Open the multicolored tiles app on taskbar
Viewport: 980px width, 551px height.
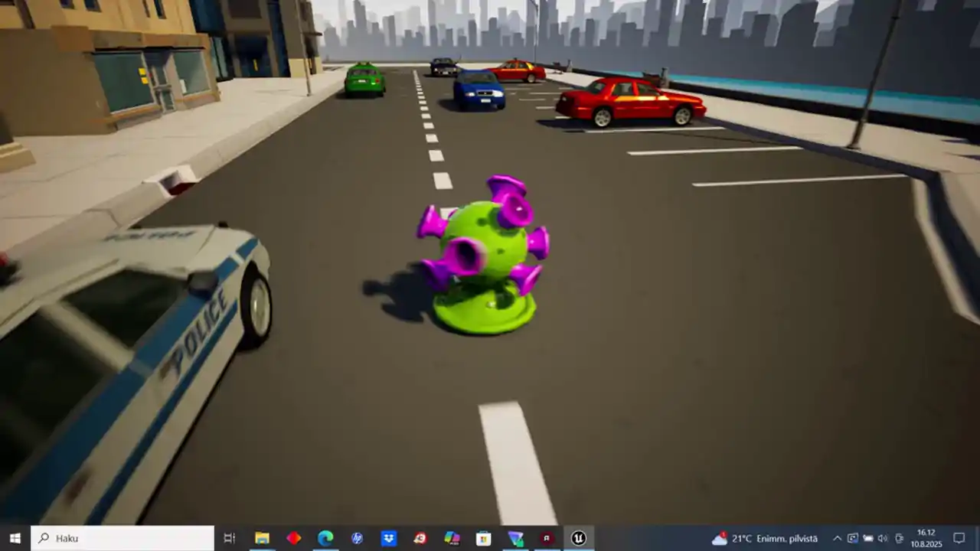(452, 538)
